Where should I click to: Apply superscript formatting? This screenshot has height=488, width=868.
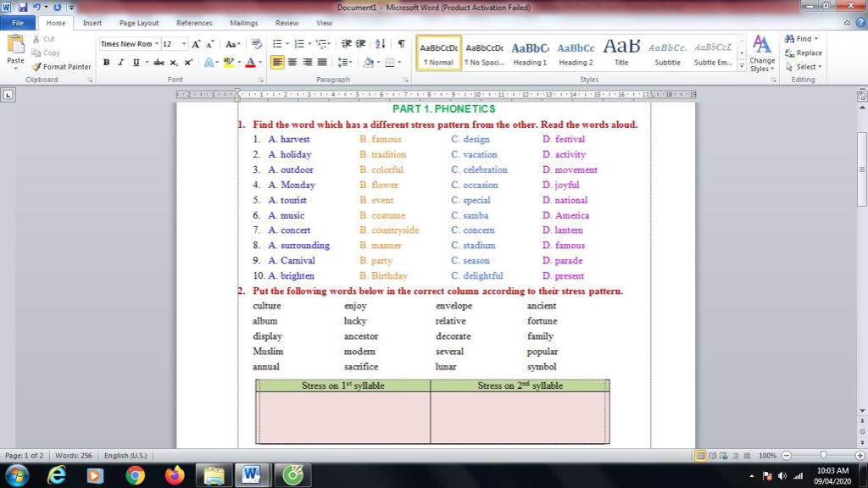[188, 63]
